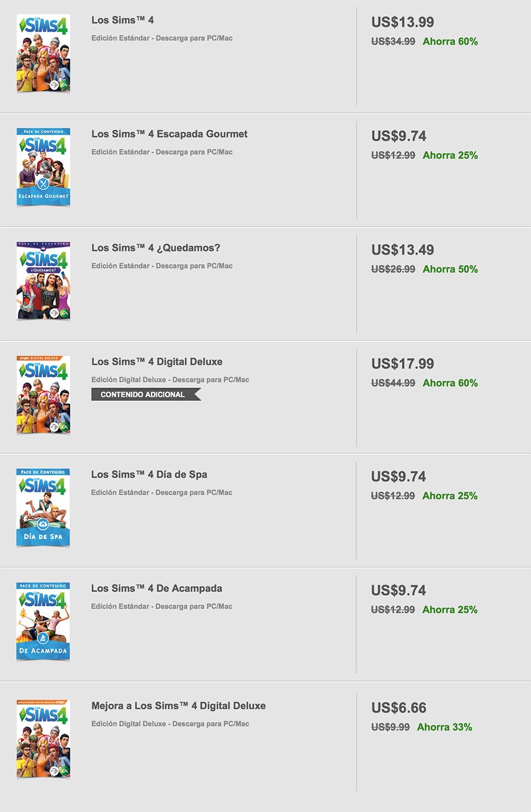Click the CONTENIDO ADICIONAL ribbon badge

tap(146, 395)
